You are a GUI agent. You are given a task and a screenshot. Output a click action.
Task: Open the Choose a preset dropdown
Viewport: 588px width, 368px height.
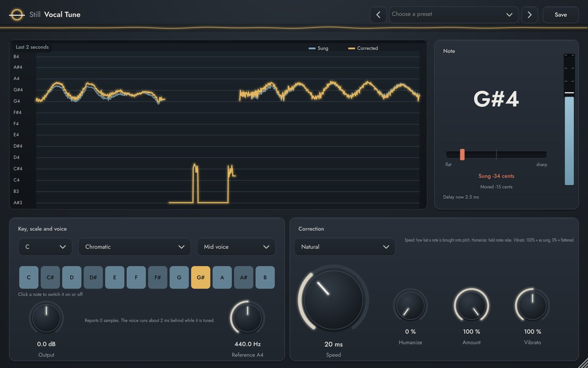point(454,15)
